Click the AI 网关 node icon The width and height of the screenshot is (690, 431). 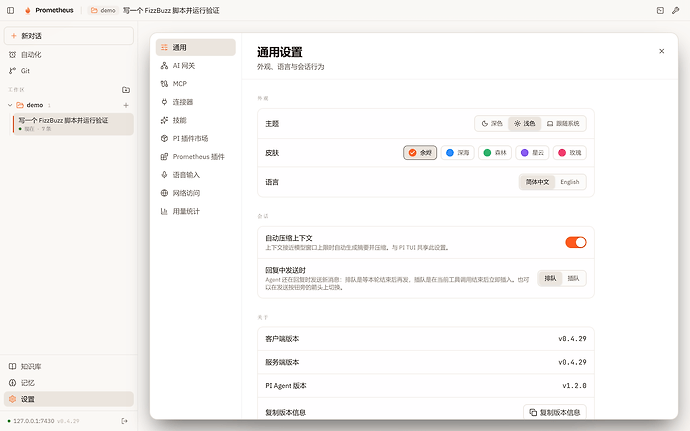[164, 66]
